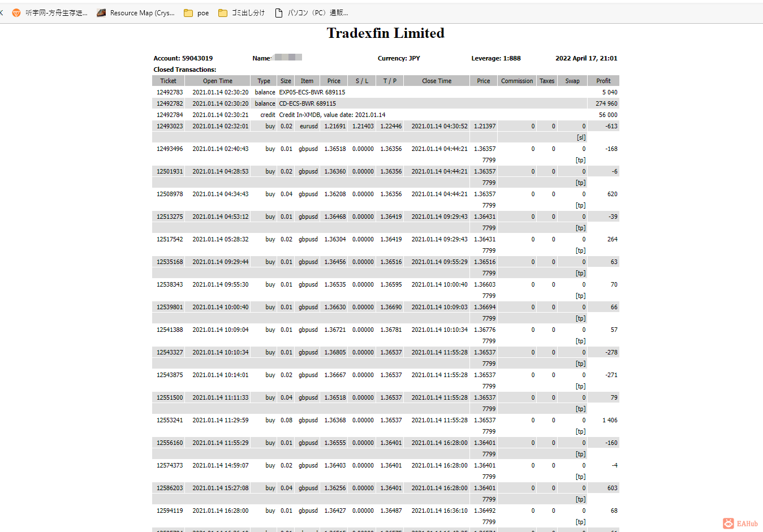Screen dimensions: 763x532
Task: Click the S / L column header
Action: 362,81
